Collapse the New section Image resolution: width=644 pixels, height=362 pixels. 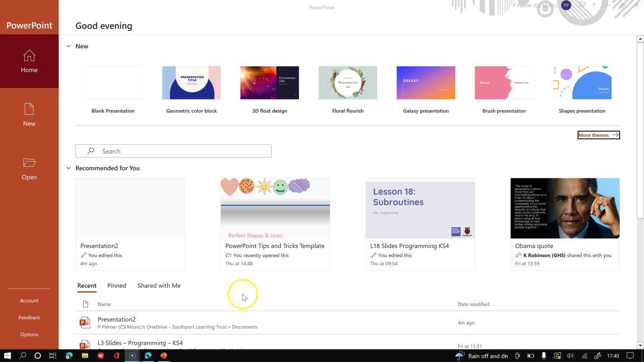tap(68, 46)
